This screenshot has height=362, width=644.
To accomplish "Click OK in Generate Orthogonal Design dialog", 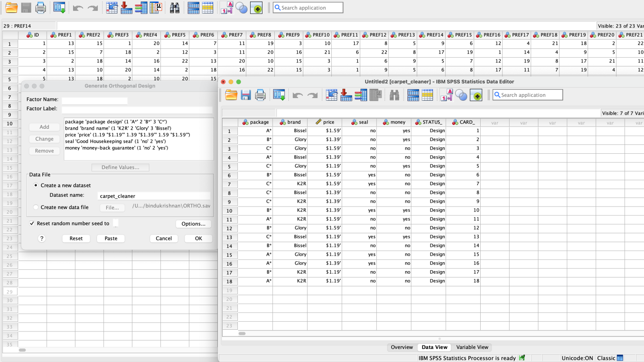I will tap(199, 238).
